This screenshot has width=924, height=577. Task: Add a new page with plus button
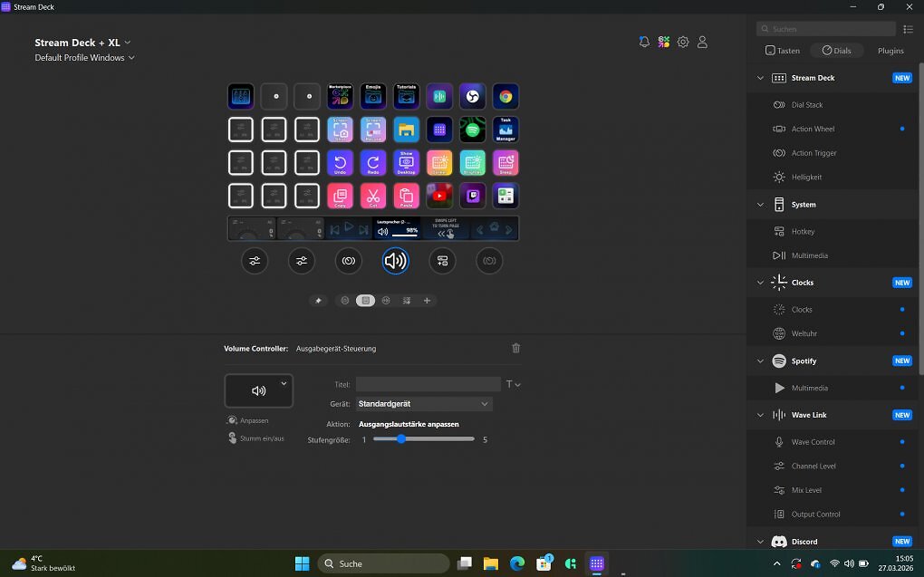(x=427, y=301)
